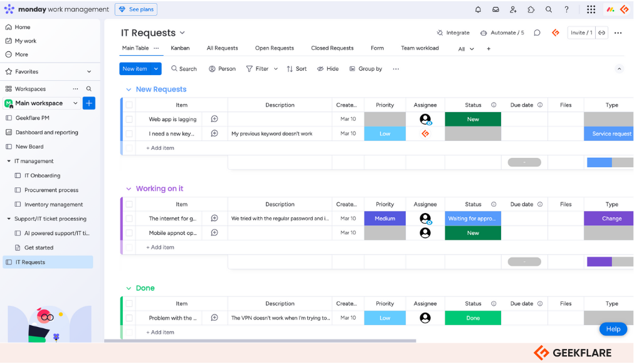The width and height of the screenshot is (634, 364).
Task: Click the board link copy icon next to Invite
Action: click(601, 33)
